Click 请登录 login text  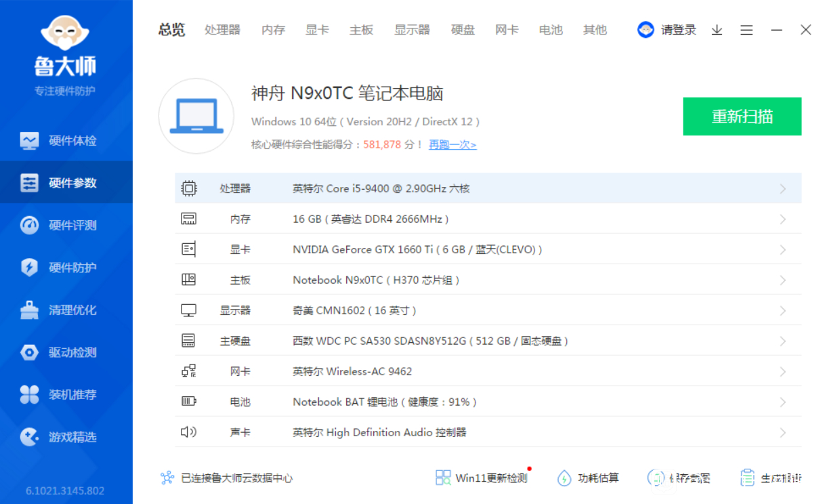(x=679, y=30)
